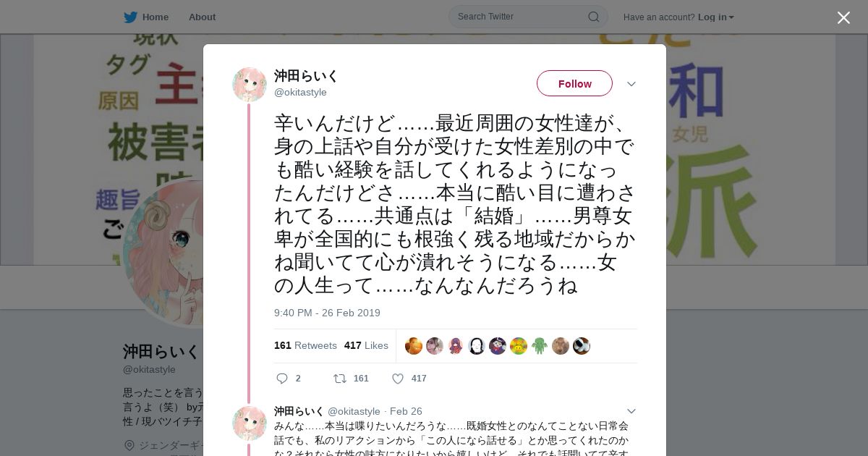Screen dimensions: 868x456
Task: Expand the chevron menu on the Feb 26 reply
Action: (631, 411)
